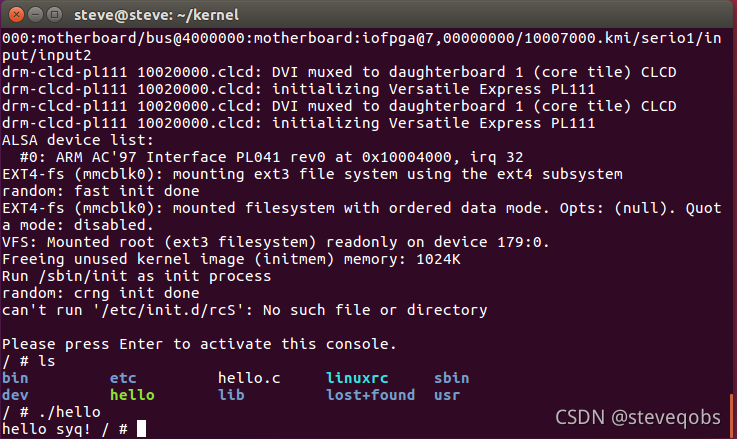The image size is (737, 439).
Task: Click the lib directory name
Action: tap(231, 395)
